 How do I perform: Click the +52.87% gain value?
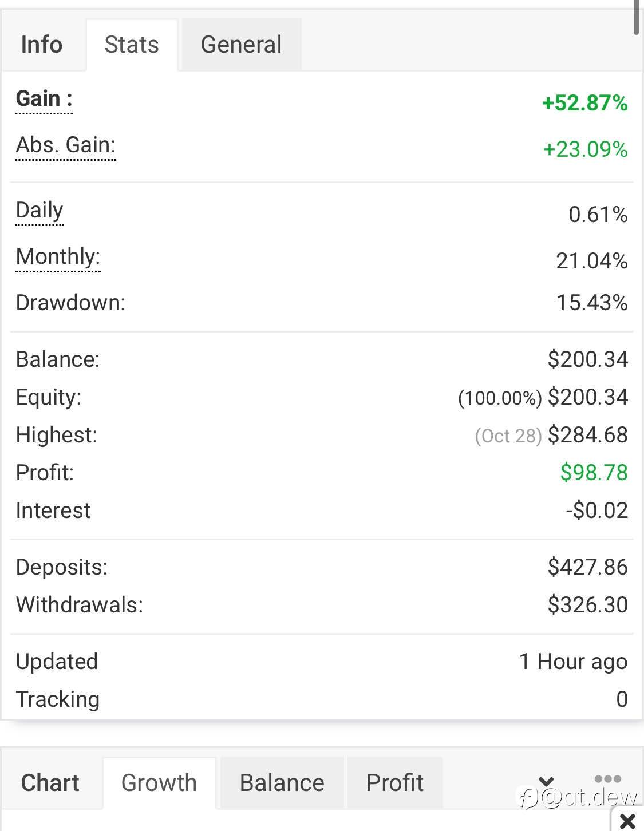584,103
